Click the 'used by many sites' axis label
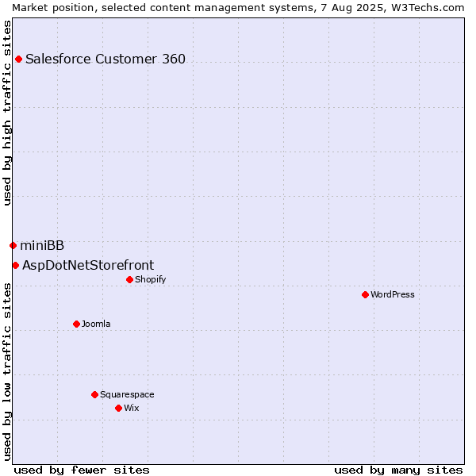 398,470
